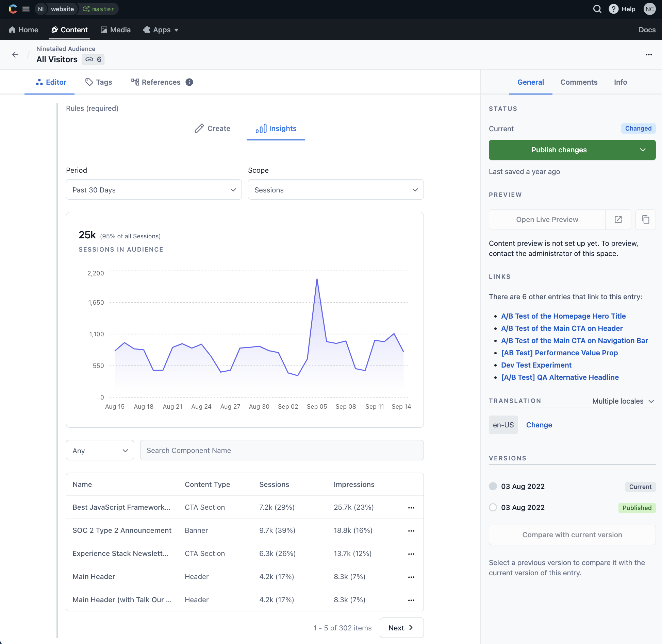Open the NC user avatar menu
The image size is (662, 644).
(x=649, y=9)
